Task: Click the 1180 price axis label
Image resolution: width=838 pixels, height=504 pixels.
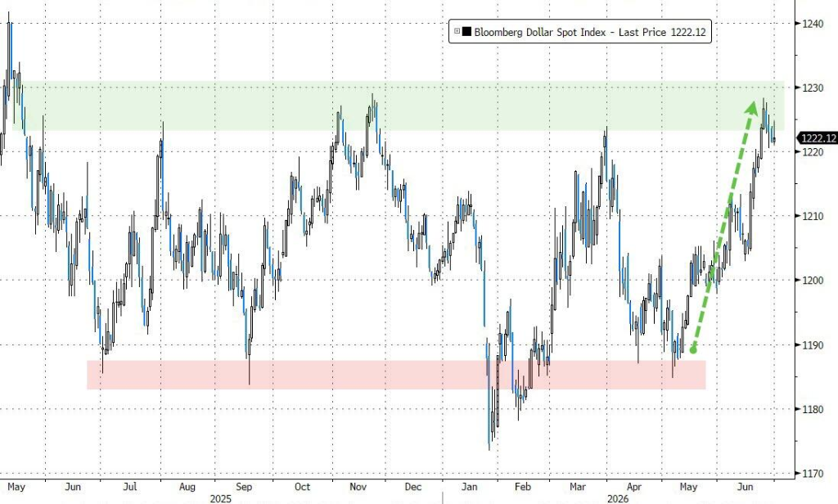Action: (812, 409)
